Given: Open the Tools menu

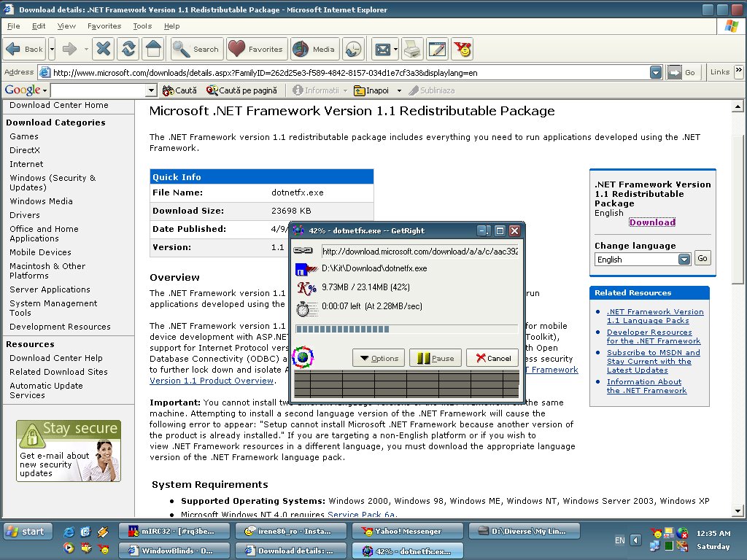Looking at the screenshot, I should point(142,26).
